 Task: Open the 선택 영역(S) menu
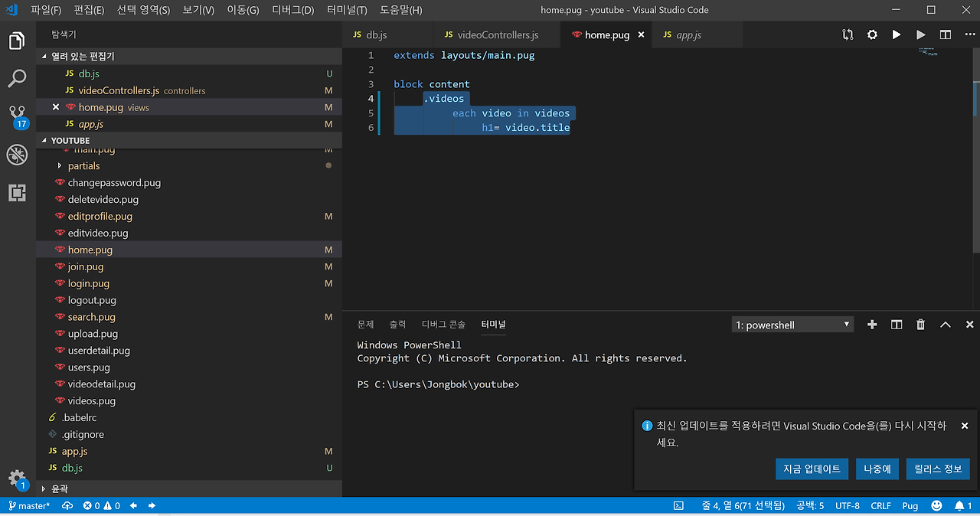[143, 10]
